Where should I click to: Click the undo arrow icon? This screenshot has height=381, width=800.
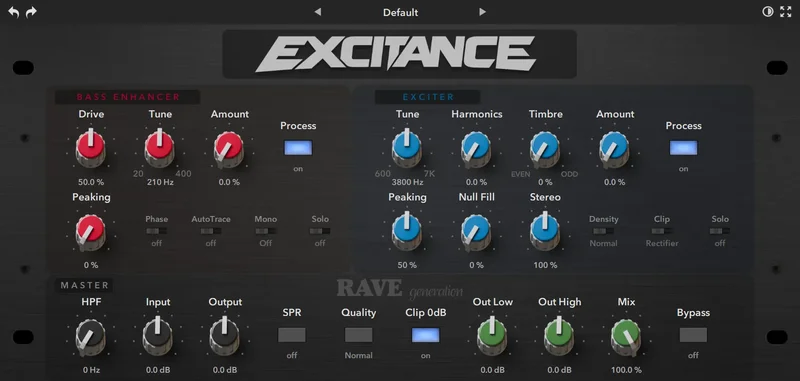[14, 12]
